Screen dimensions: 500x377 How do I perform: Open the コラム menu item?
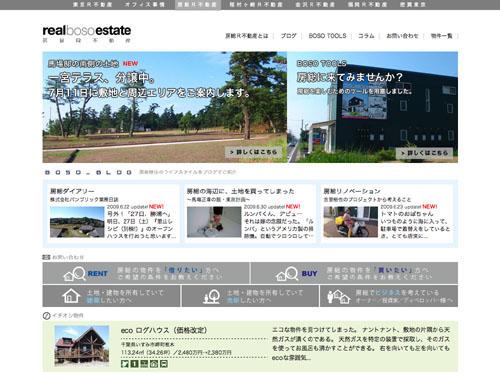coord(366,36)
